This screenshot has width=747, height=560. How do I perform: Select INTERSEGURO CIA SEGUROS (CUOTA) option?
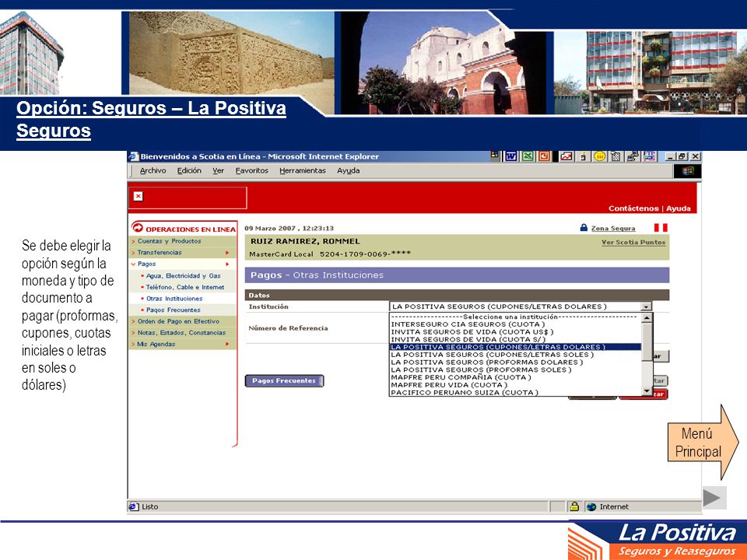point(515,324)
